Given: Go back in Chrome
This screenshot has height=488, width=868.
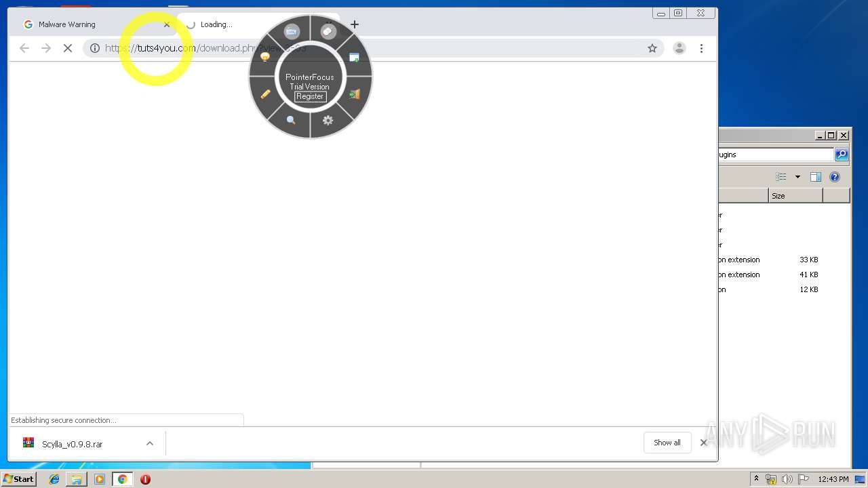Looking at the screenshot, I should coord(24,48).
